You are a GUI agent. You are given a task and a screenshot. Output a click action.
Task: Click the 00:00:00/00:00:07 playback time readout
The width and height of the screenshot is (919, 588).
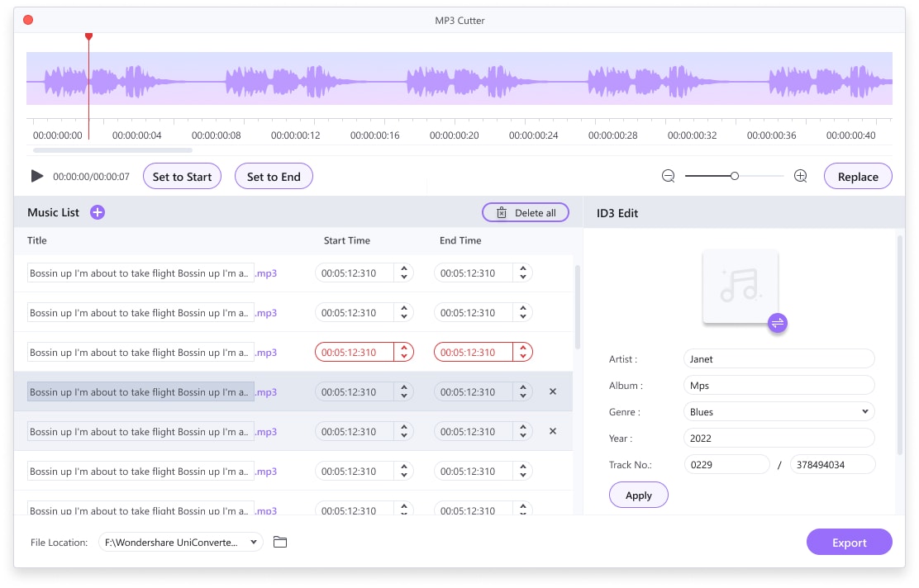tap(92, 177)
